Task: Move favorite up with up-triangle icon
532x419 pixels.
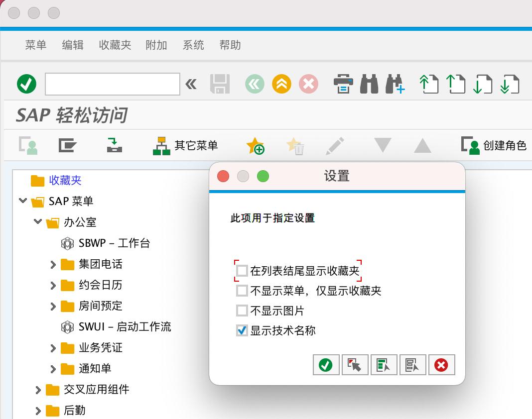Action: [x=423, y=145]
